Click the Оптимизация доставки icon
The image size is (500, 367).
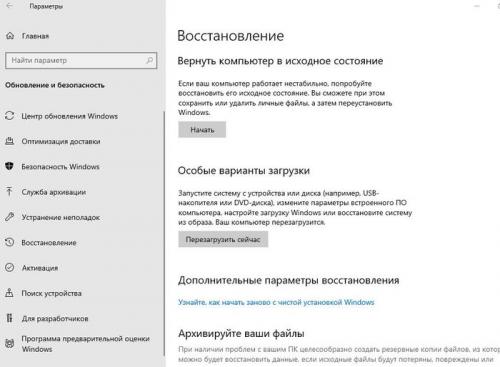(10, 141)
